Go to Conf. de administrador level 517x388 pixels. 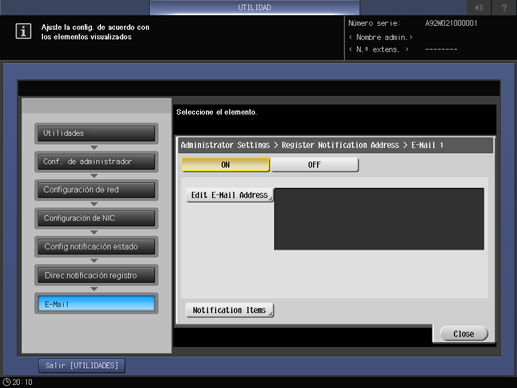[96, 162]
